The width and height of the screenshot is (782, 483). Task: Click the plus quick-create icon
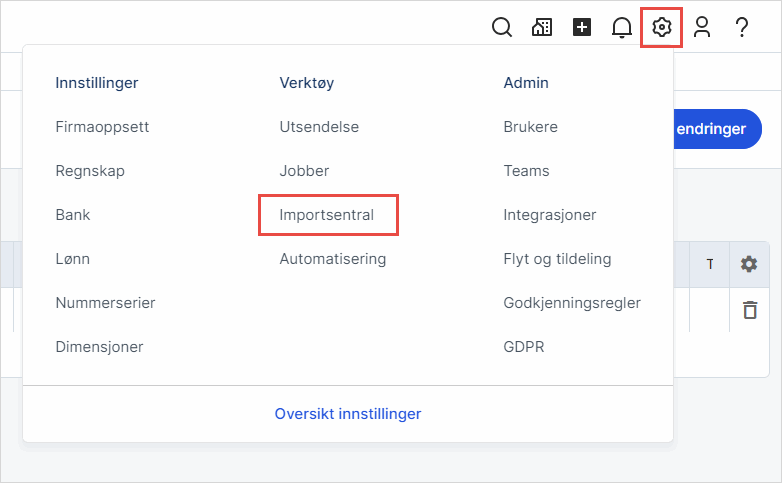tap(582, 27)
